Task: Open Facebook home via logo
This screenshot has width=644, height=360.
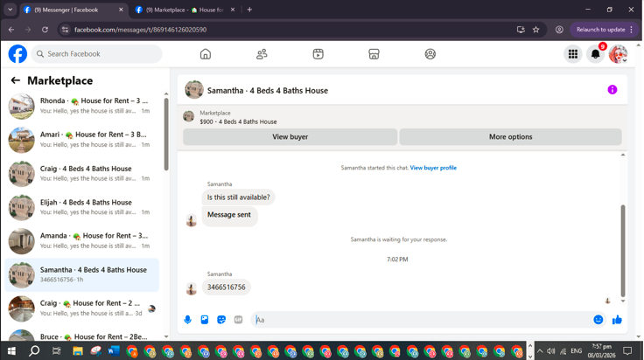Action: pyautogui.click(x=17, y=54)
